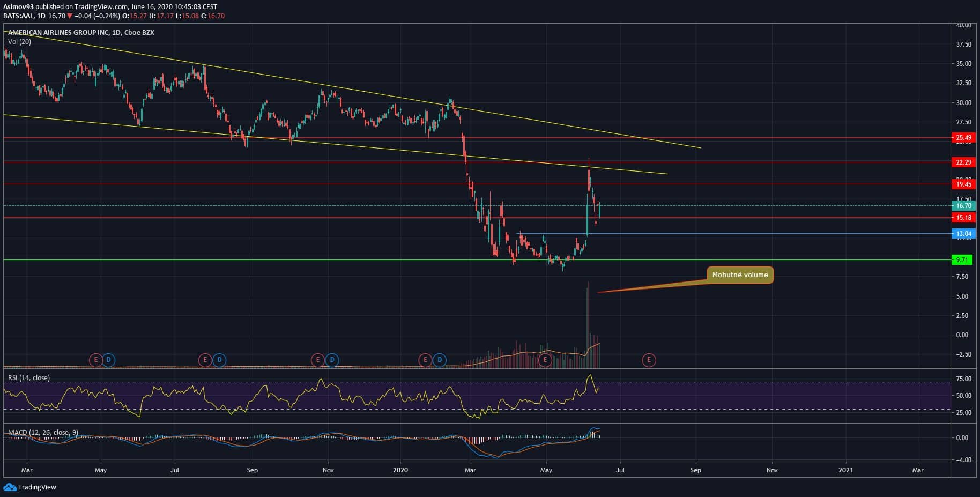The height and width of the screenshot is (497, 980).
Task: Click the earnings E marker below May 2020 candles
Action: [545, 360]
